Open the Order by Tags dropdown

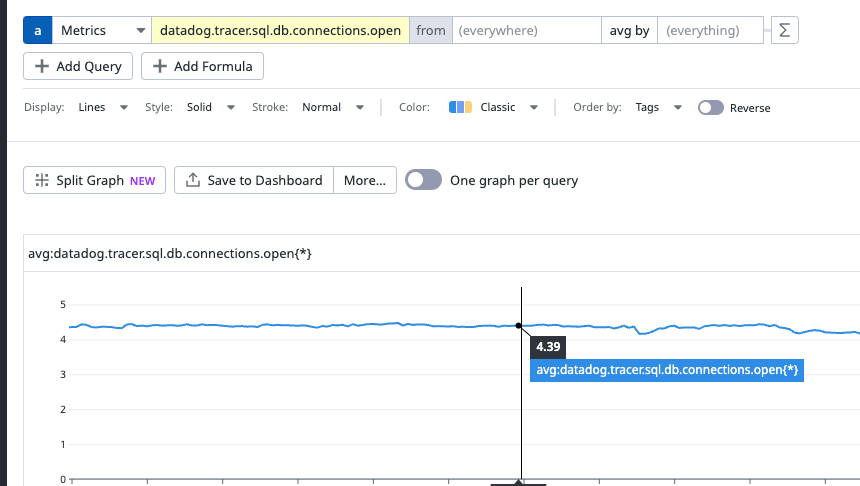click(x=658, y=108)
